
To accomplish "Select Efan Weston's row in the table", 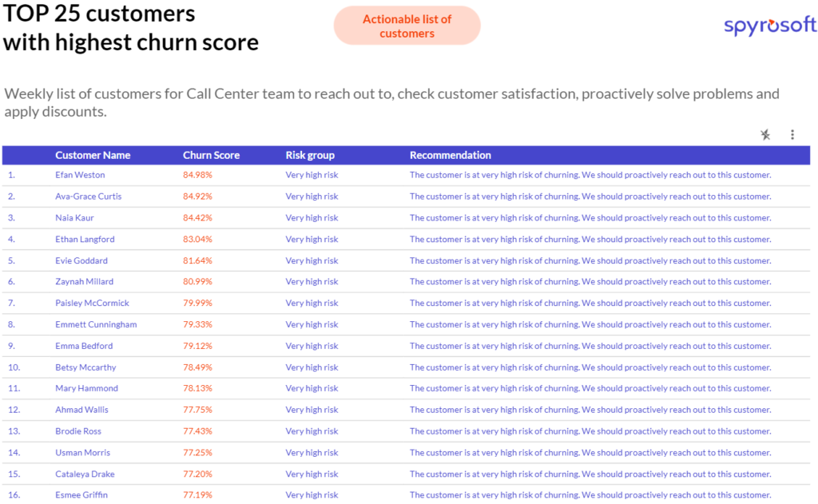I will (80, 175).
